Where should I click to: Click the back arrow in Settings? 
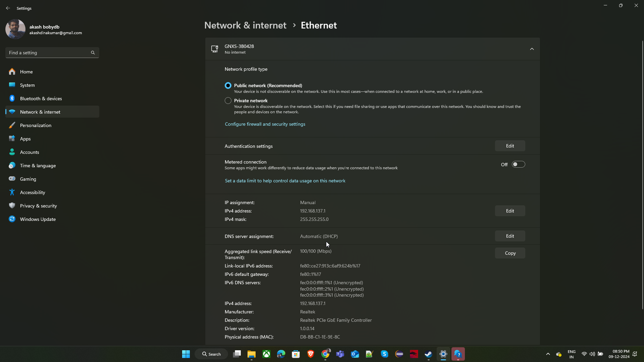point(8,8)
